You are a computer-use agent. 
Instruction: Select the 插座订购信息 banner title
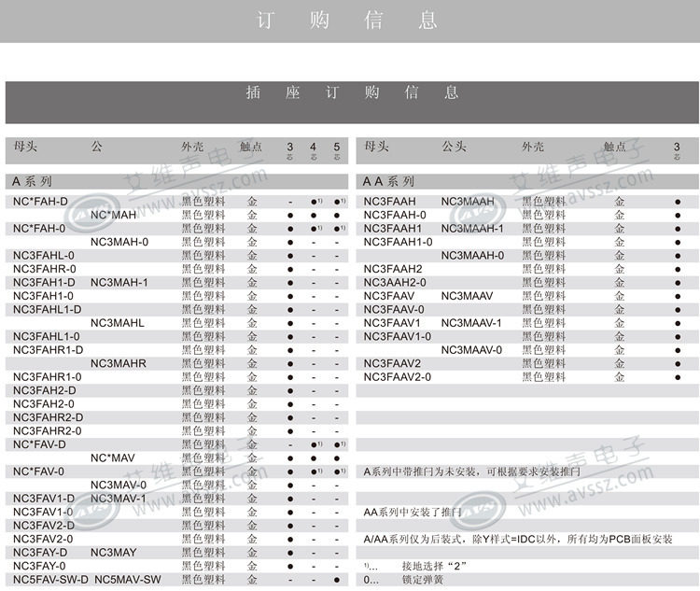(352, 92)
